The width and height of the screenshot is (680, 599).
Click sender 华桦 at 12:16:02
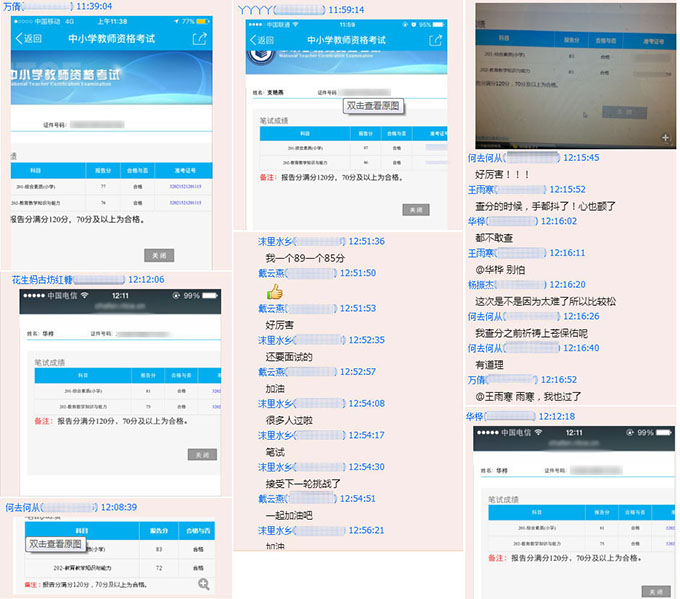(x=476, y=221)
